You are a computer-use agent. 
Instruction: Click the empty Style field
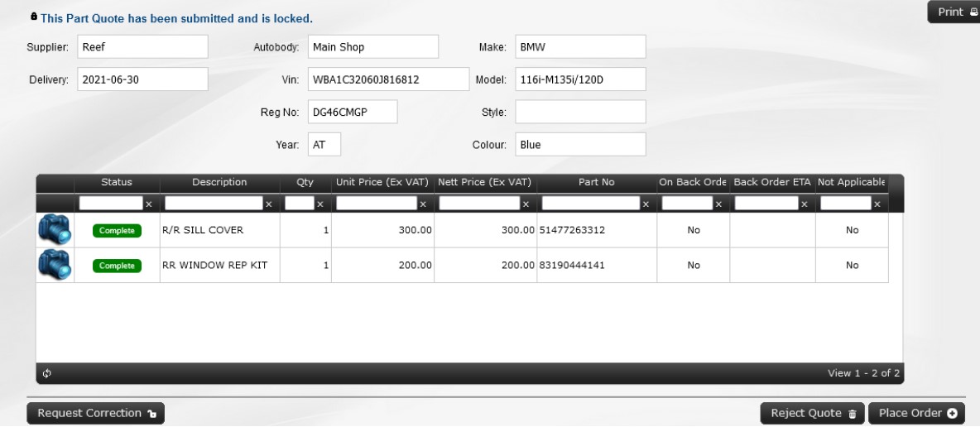coord(580,112)
